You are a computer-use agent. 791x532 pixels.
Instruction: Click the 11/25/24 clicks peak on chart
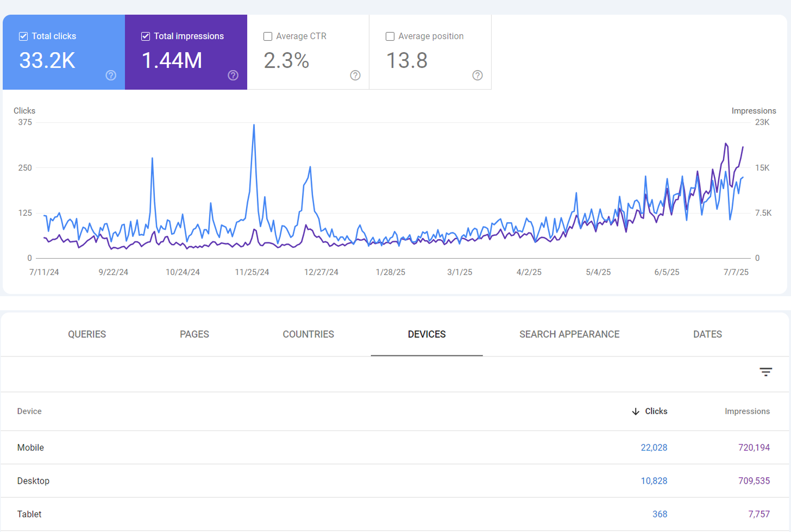(x=254, y=126)
